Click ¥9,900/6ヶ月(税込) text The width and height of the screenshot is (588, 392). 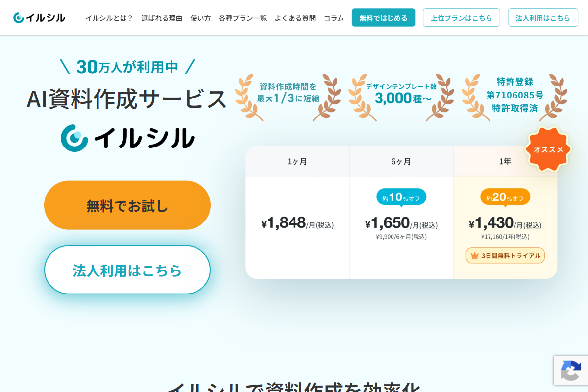pyautogui.click(x=401, y=237)
